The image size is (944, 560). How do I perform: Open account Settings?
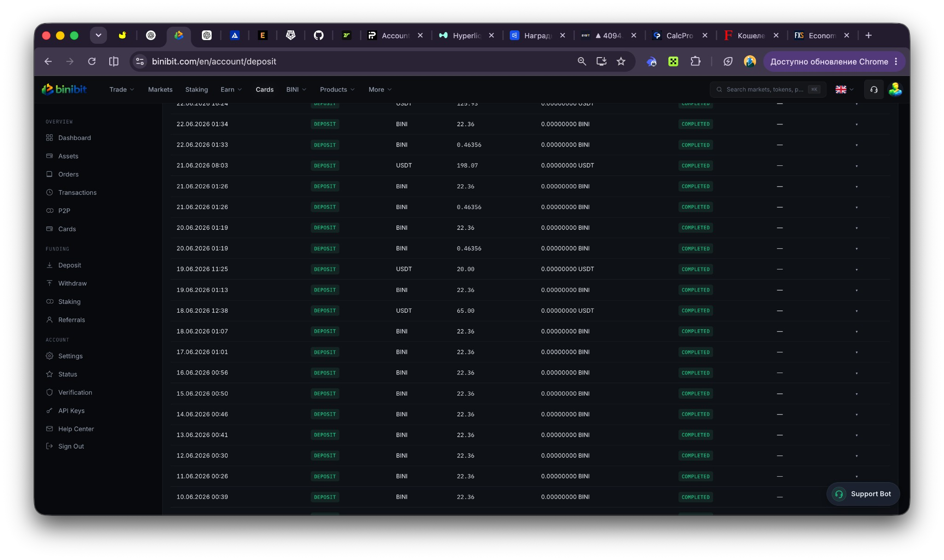70,356
